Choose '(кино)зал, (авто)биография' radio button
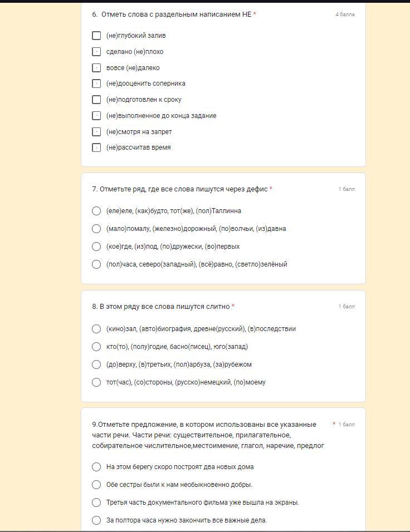410x532 pixels. point(96,329)
